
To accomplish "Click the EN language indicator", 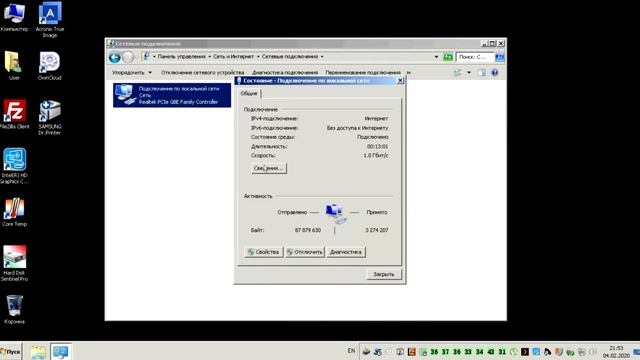I will click(x=351, y=351).
